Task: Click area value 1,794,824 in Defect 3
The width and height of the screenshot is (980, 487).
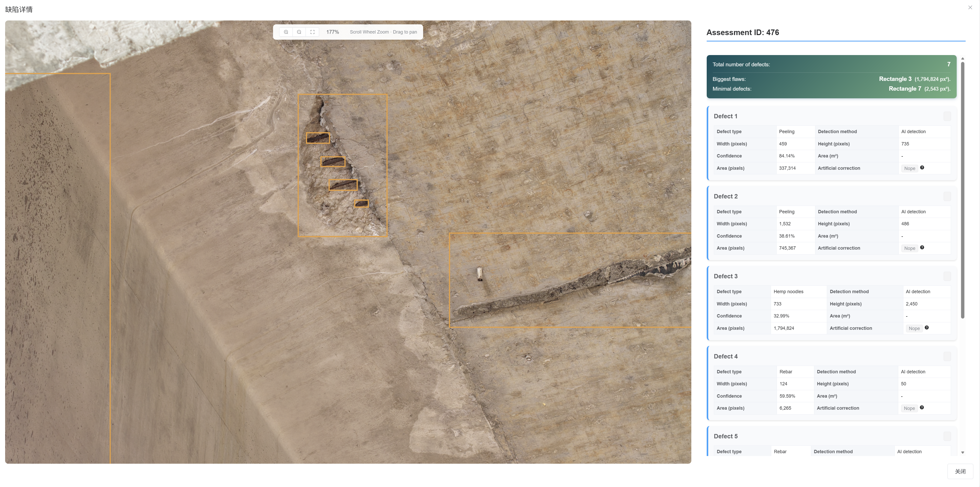Action: click(784, 328)
